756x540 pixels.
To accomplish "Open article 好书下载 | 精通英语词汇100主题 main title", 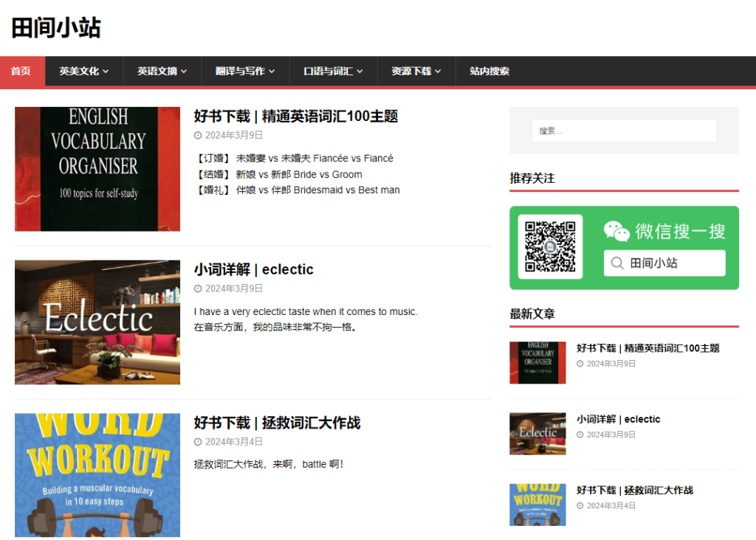I will tap(296, 116).
